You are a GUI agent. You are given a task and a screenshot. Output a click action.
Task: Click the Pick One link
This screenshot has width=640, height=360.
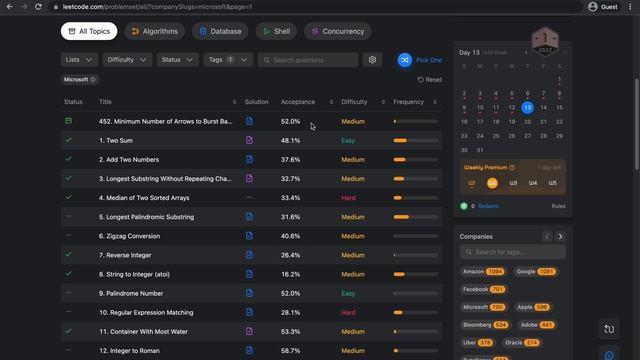[429, 60]
